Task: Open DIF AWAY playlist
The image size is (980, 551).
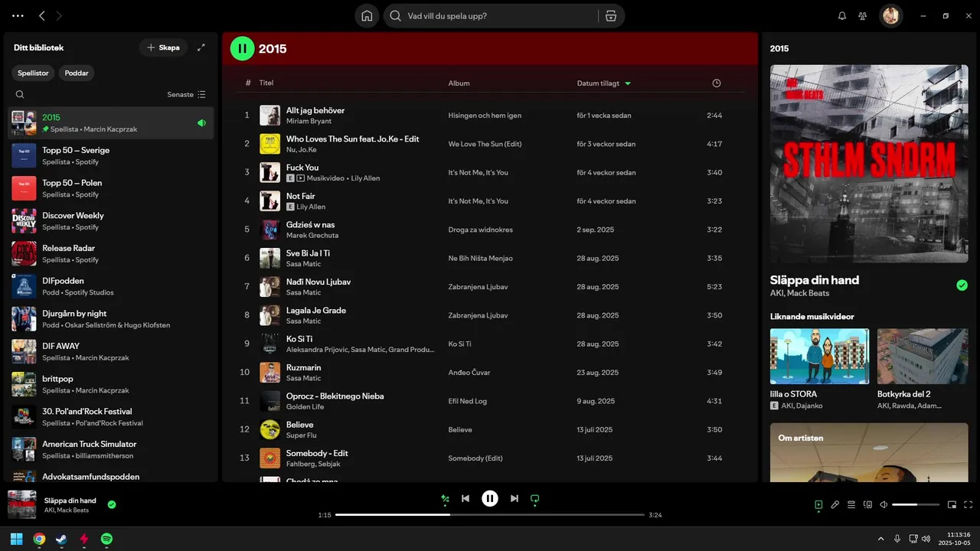Action: point(111,351)
